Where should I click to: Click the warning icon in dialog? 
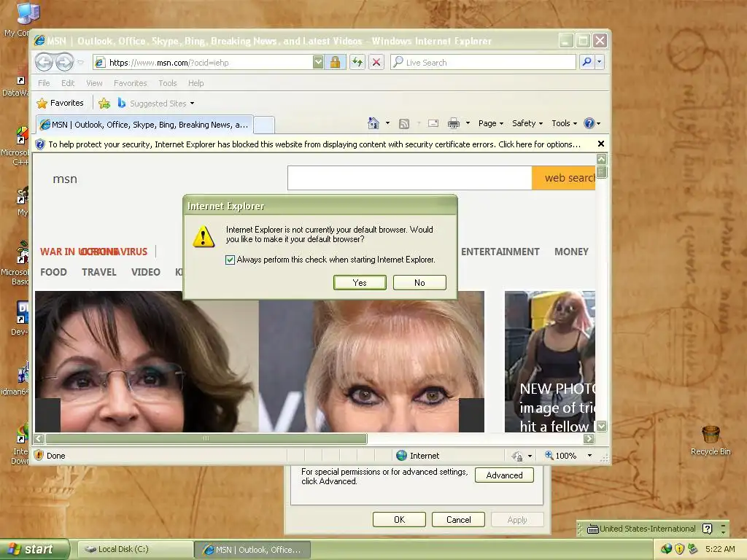tap(203, 236)
